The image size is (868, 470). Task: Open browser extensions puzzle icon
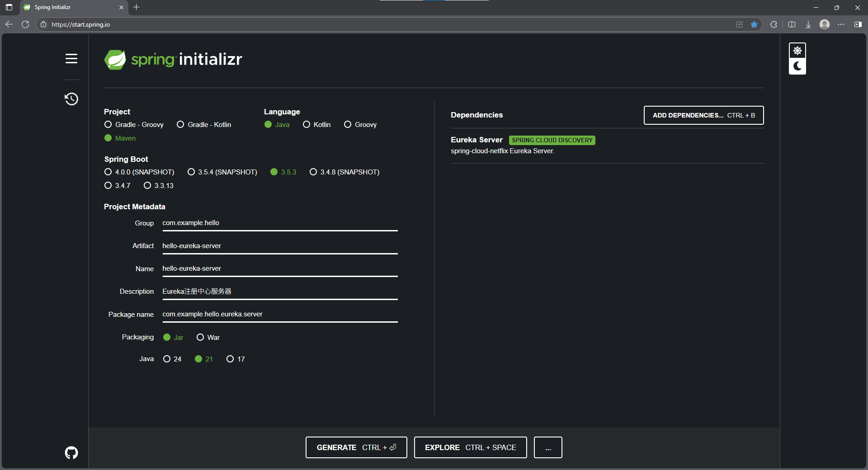[774, 24]
